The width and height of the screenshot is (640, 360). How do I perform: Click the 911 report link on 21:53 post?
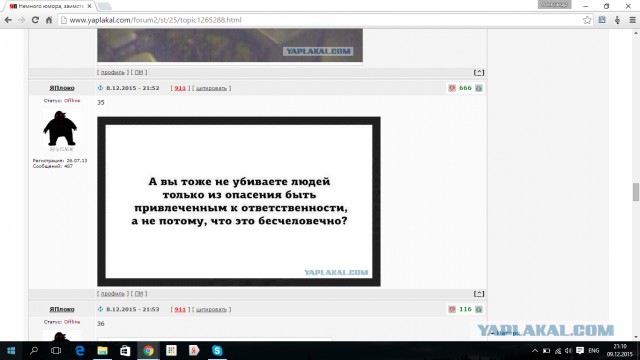180,309
